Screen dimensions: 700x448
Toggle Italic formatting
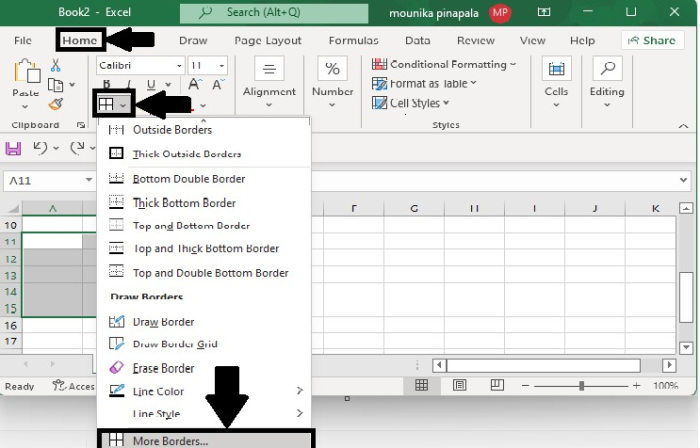(129, 84)
